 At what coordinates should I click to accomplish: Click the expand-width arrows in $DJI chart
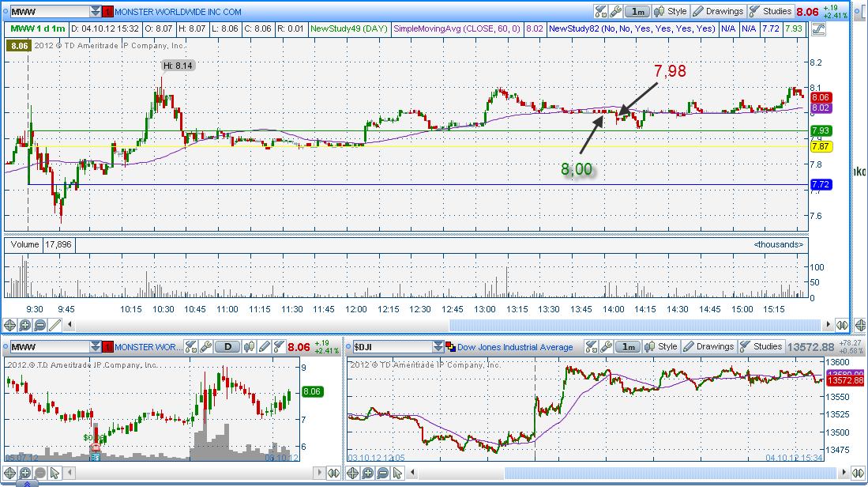coord(858,473)
